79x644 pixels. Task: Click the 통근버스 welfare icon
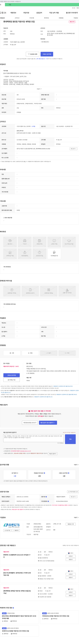coord(10,242)
